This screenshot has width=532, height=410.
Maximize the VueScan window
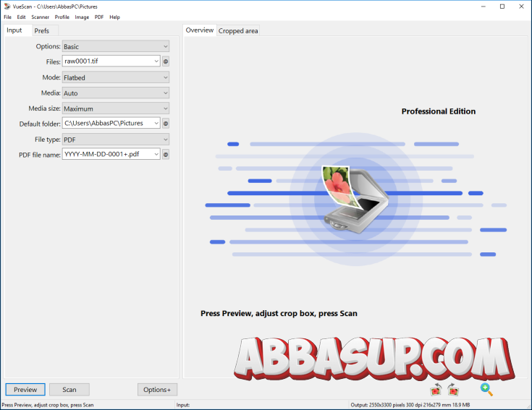(x=502, y=7)
